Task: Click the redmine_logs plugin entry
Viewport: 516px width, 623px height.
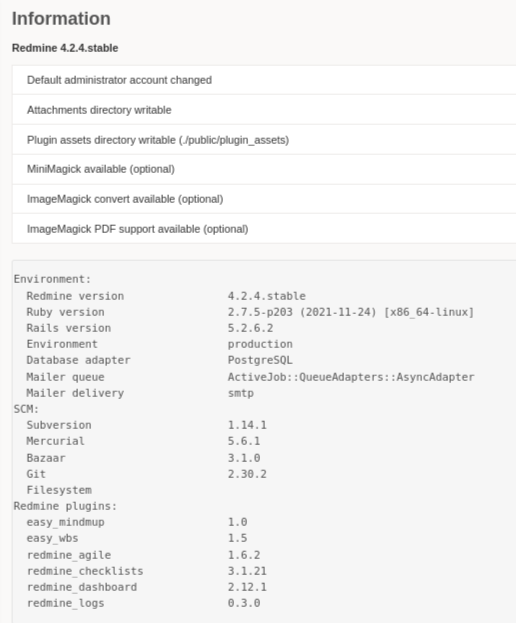Action: (66, 603)
